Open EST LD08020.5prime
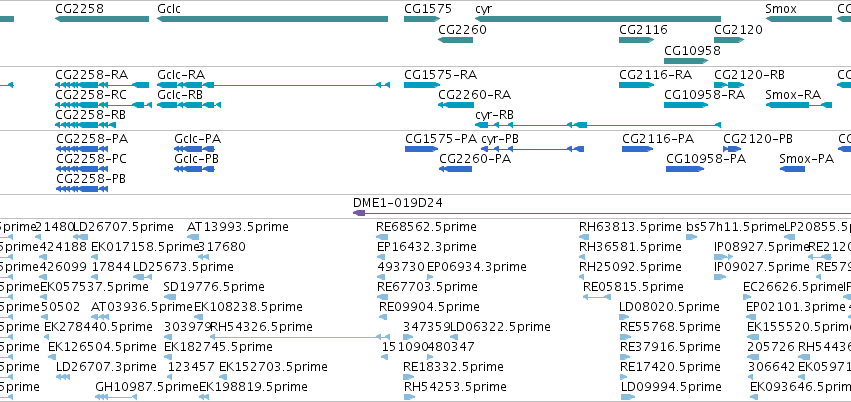Image resolution: width=851 pixels, height=402 pixels. point(669,307)
